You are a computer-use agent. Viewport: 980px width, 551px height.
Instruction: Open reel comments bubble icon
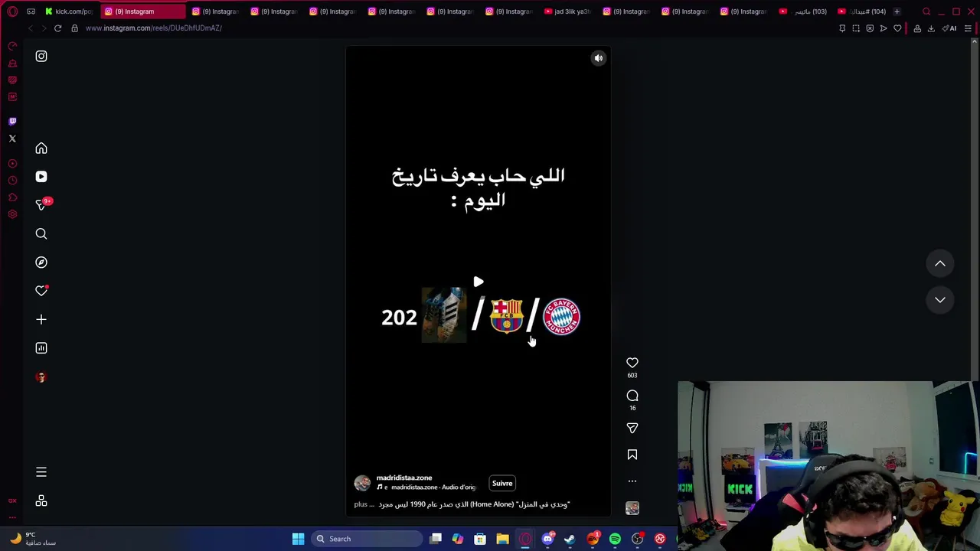(x=632, y=396)
